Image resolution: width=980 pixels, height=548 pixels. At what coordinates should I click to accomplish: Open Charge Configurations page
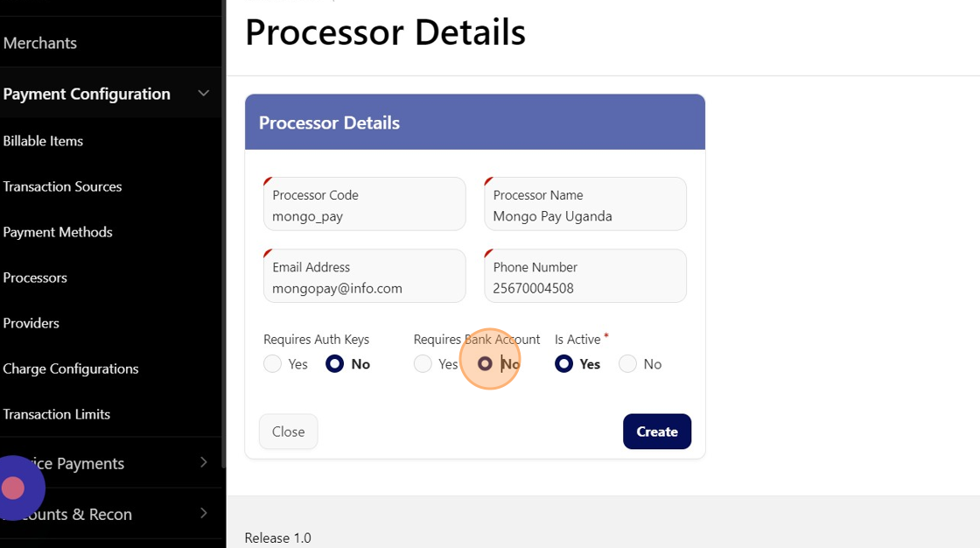point(71,369)
